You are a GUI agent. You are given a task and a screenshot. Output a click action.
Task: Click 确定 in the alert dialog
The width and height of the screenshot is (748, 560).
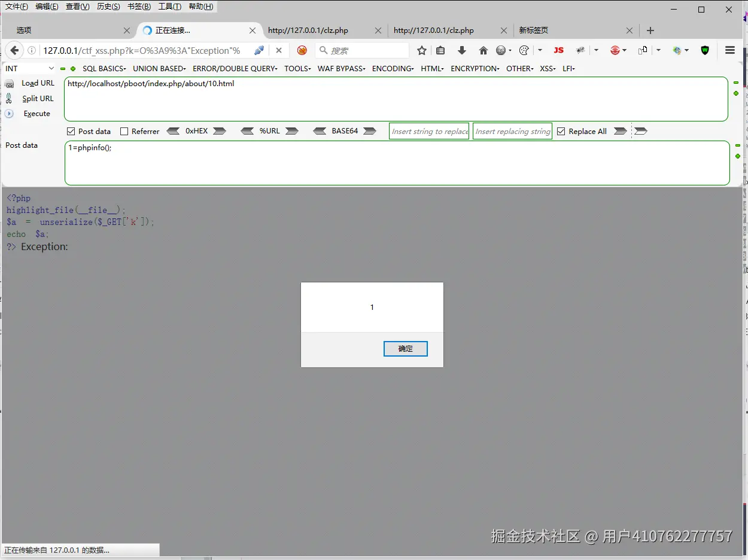(x=406, y=349)
